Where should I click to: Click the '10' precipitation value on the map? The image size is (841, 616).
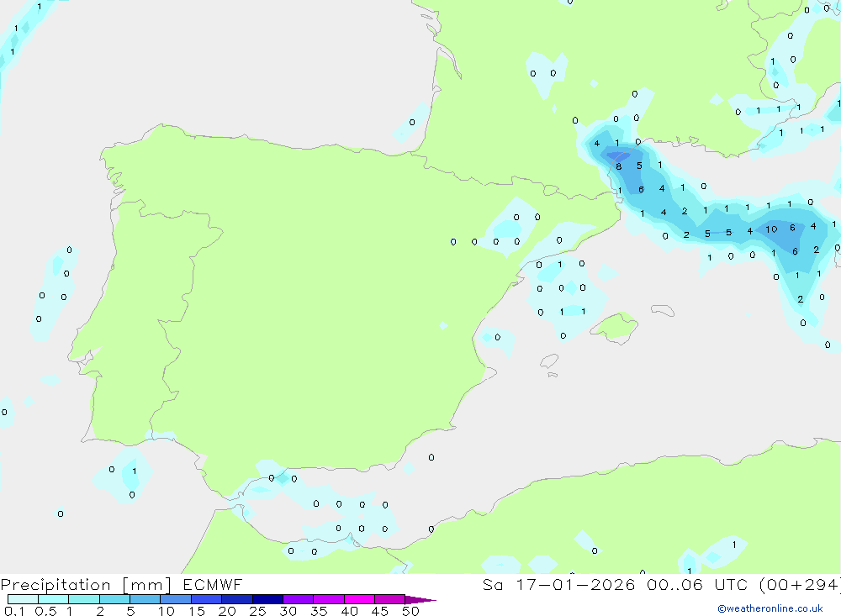pyautogui.click(x=771, y=229)
